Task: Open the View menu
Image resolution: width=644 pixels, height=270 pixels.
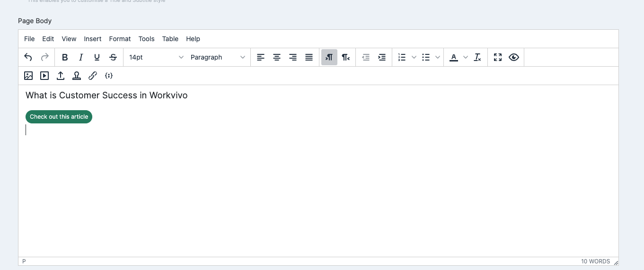Action: (69, 39)
